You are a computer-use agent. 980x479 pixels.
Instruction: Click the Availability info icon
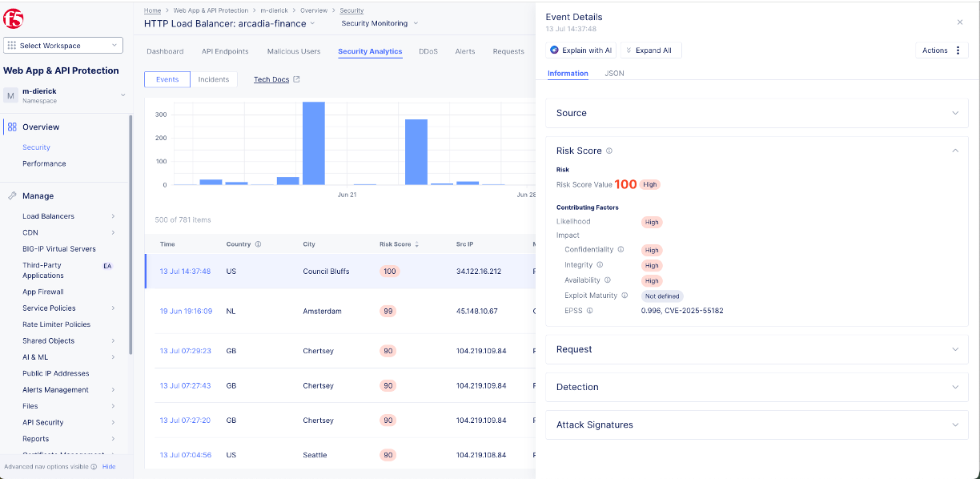(608, 280)
